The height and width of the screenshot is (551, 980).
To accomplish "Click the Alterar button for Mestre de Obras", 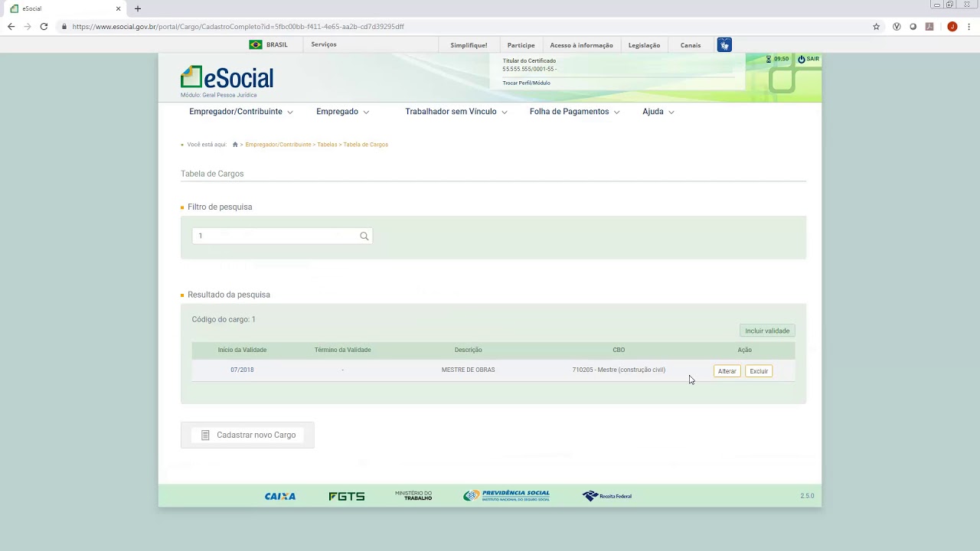I will tap(727, 371).
